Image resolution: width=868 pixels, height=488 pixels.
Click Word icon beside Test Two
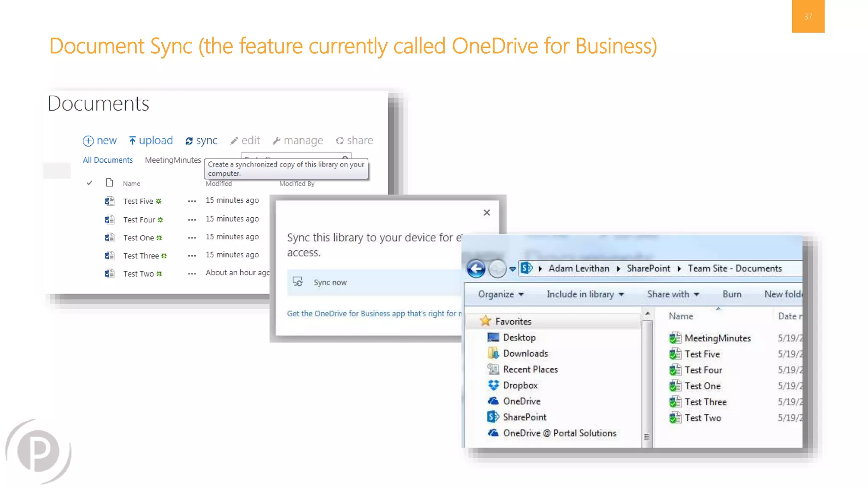coord(109,274)
